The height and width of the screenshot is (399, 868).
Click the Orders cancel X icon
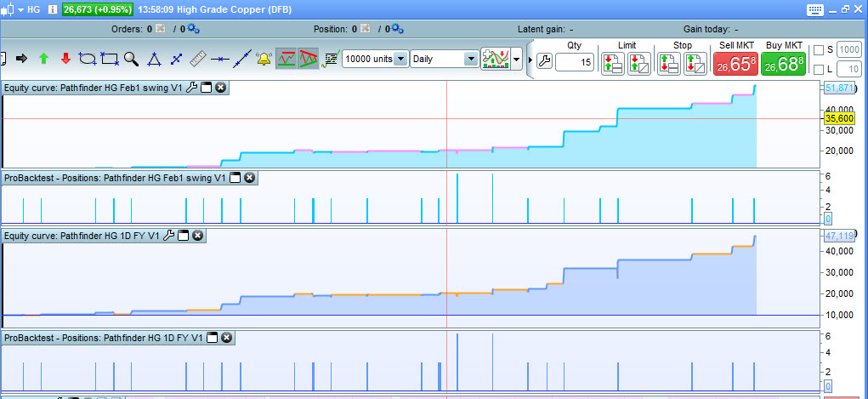161,29
